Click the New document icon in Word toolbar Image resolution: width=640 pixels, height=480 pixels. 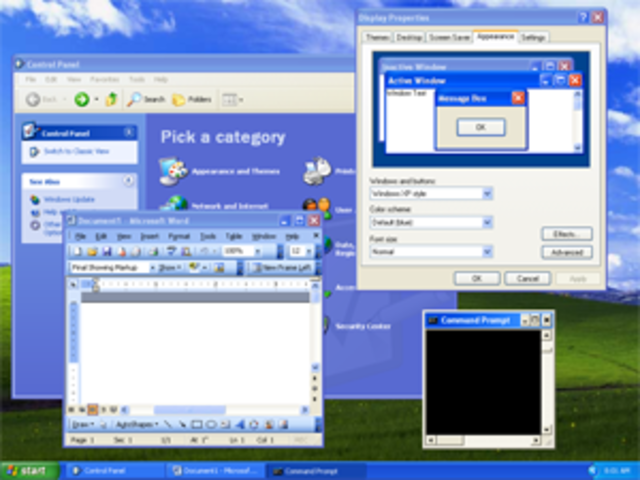(x=77, y=251)
